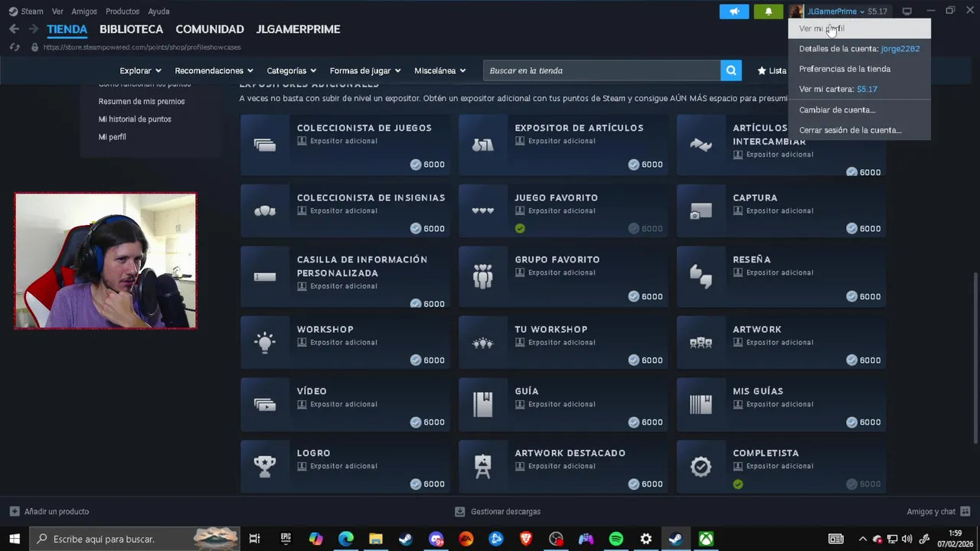Viewport: 980px width, 551px height.
Task: Open Amigos y chat
Action: (x=938, y=511)
